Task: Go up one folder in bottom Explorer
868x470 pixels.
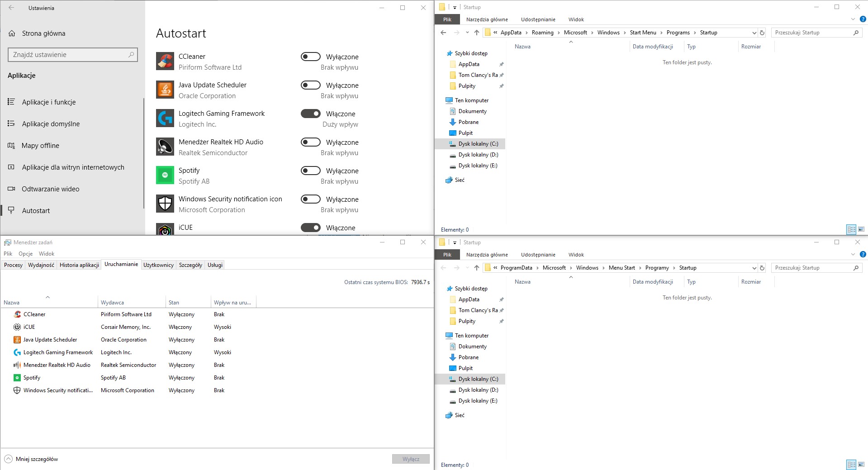Action: tap(476, 268)
